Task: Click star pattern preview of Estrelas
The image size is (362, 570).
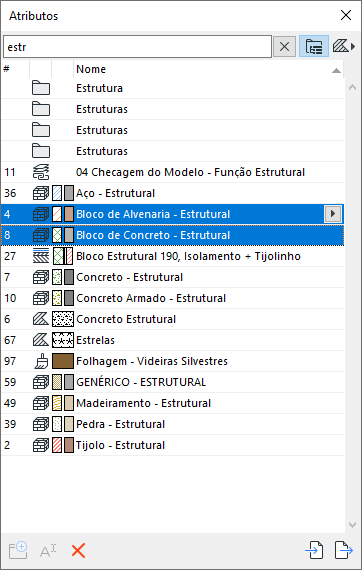Action: tap(63, 340)
